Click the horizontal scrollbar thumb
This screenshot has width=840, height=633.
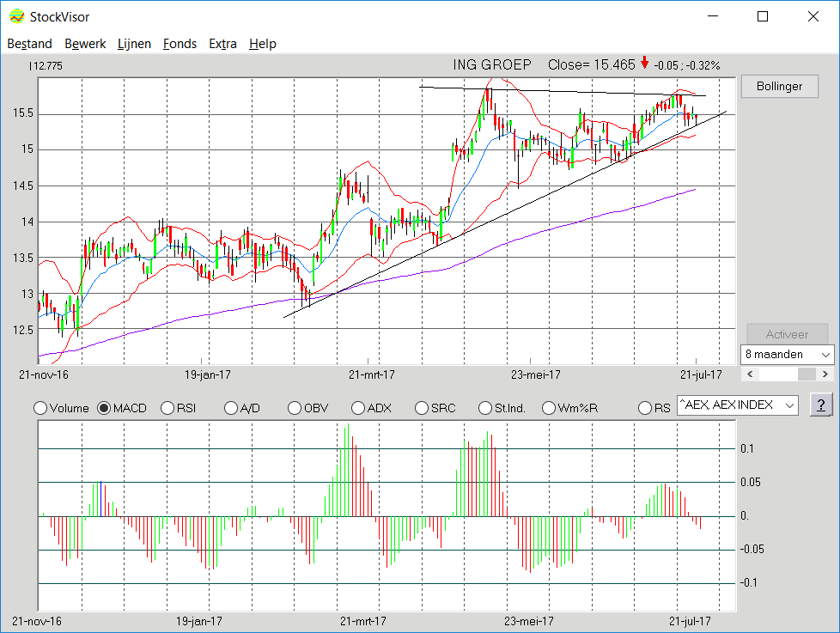click(x=807, y=374)
